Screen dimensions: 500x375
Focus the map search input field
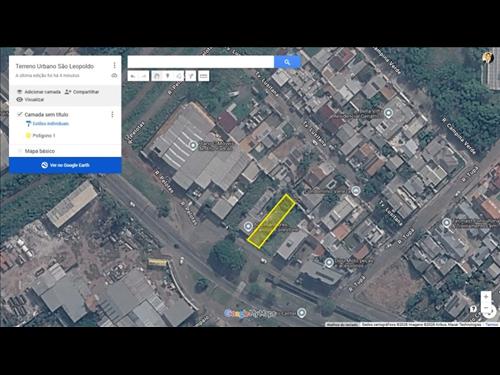pyautogui.click(x=201, y=62)
